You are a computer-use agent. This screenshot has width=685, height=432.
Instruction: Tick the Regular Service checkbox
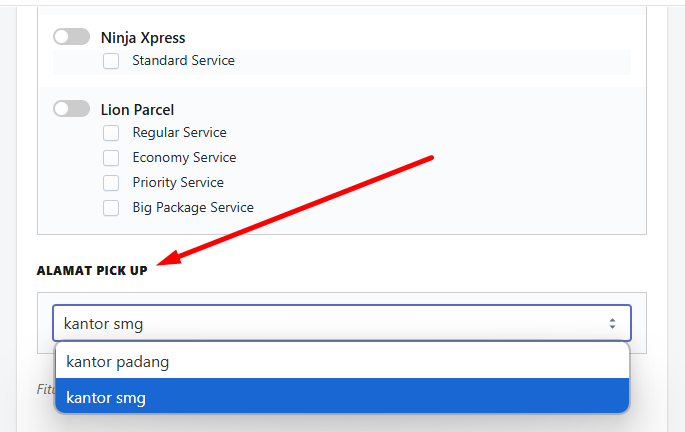coord(111,133)
